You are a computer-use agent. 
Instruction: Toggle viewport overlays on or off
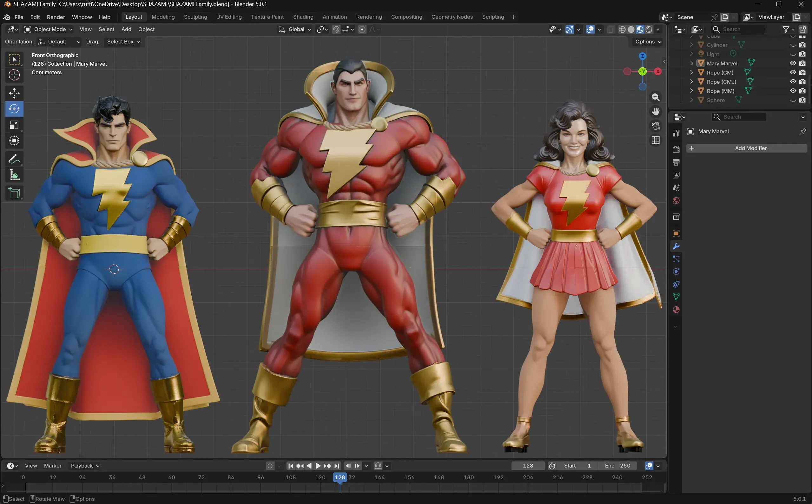590,29
